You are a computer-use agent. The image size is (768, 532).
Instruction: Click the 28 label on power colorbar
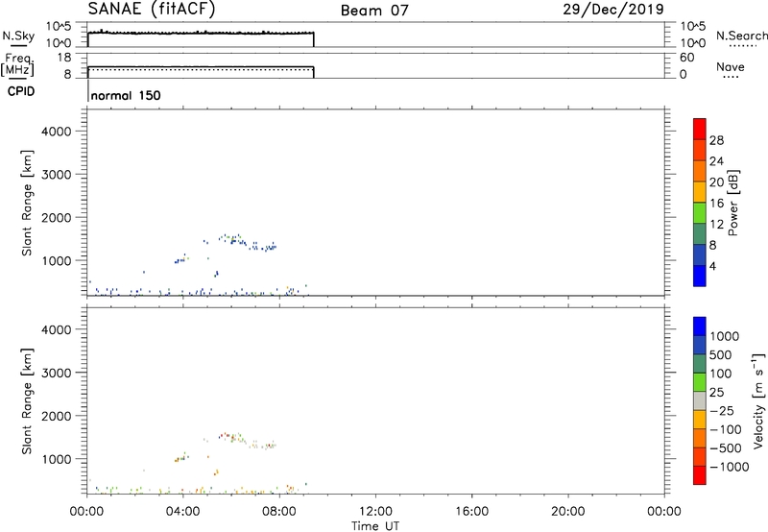(x=716, y=140)
